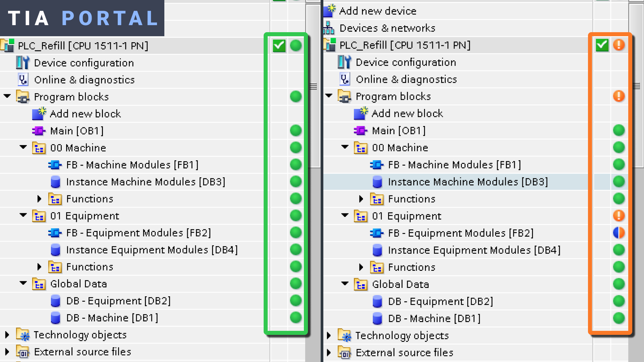Viewport: 644px width, 362px height.
Task: Click Online & diagnostics icon in left panel
Action: click(x=23, y=80)
